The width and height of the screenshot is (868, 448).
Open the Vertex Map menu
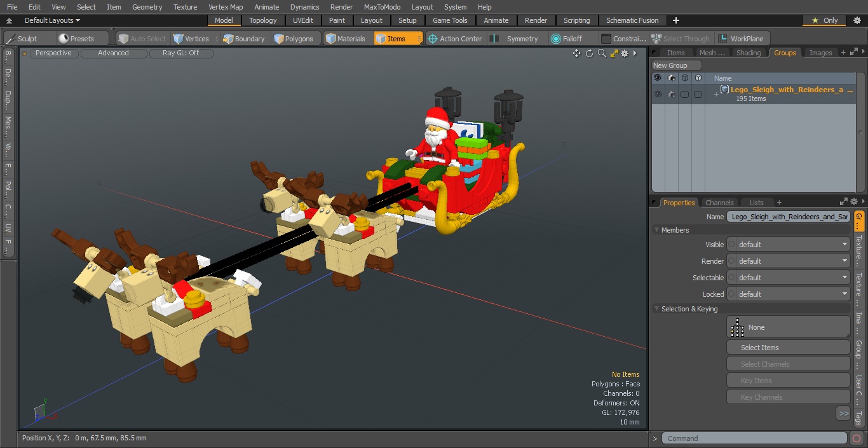click(x=226, y=7)
